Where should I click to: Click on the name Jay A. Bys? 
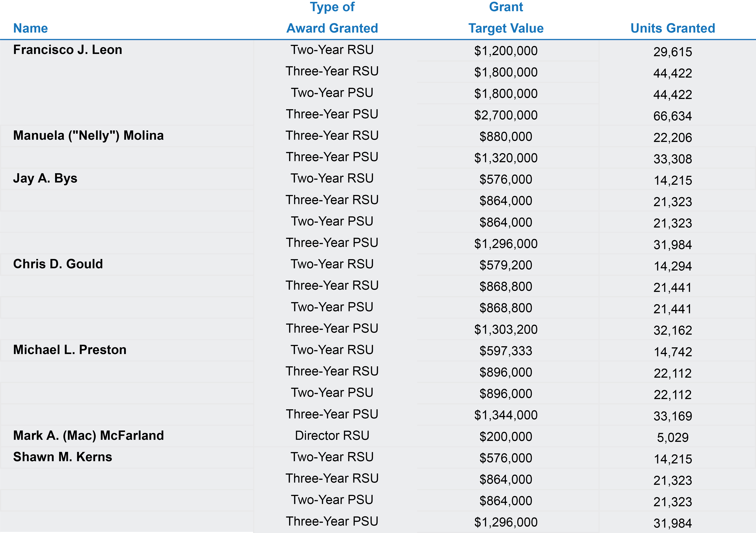[45, 178]
